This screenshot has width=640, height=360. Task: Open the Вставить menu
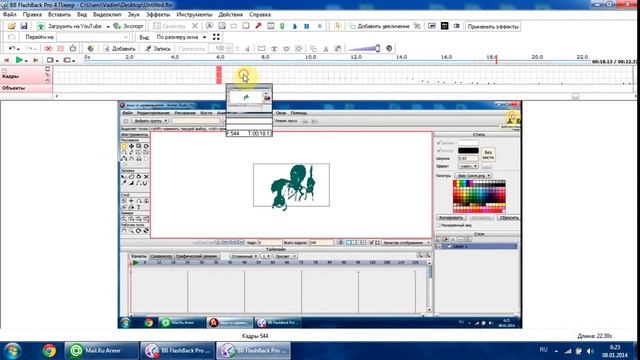(59, 15)
